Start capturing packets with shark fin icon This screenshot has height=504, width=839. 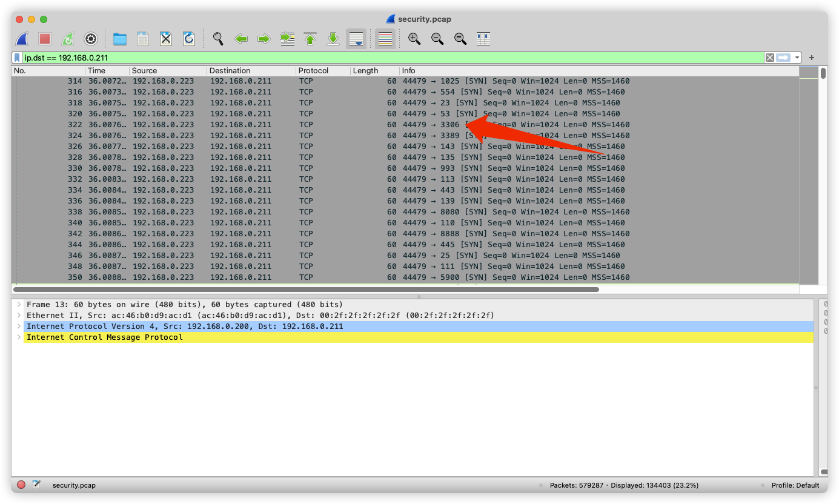click(x=22, y=39)
